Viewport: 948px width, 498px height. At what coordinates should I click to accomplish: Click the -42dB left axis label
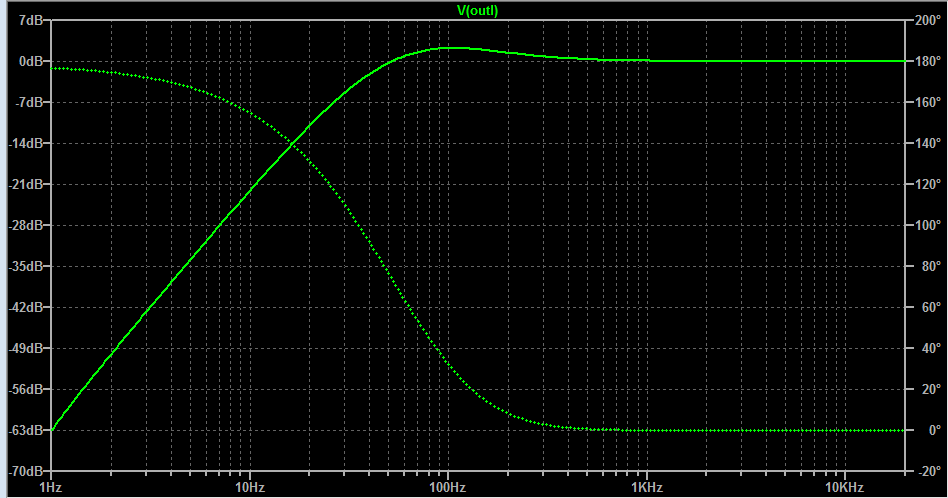tap(27, 308)
